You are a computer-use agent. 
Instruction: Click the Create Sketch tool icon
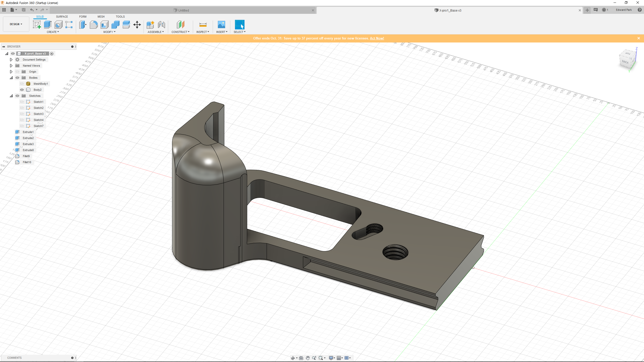point(37,25)
